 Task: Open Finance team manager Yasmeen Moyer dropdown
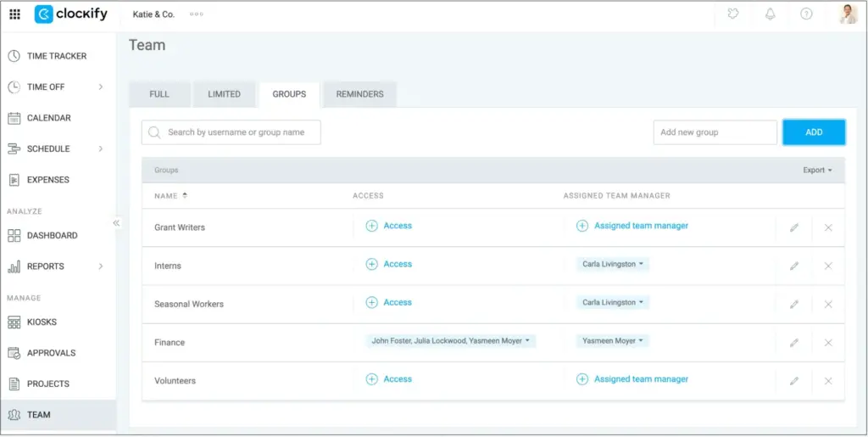point(613,341)
